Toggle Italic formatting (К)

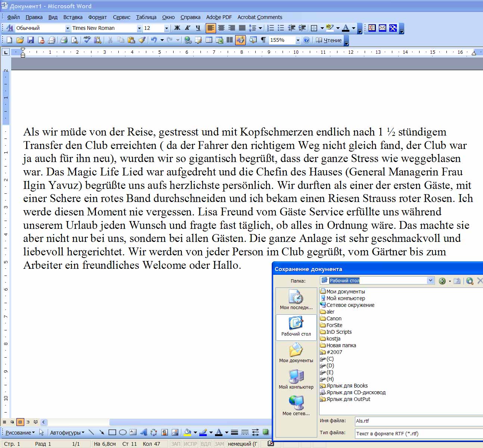(188, 28)
